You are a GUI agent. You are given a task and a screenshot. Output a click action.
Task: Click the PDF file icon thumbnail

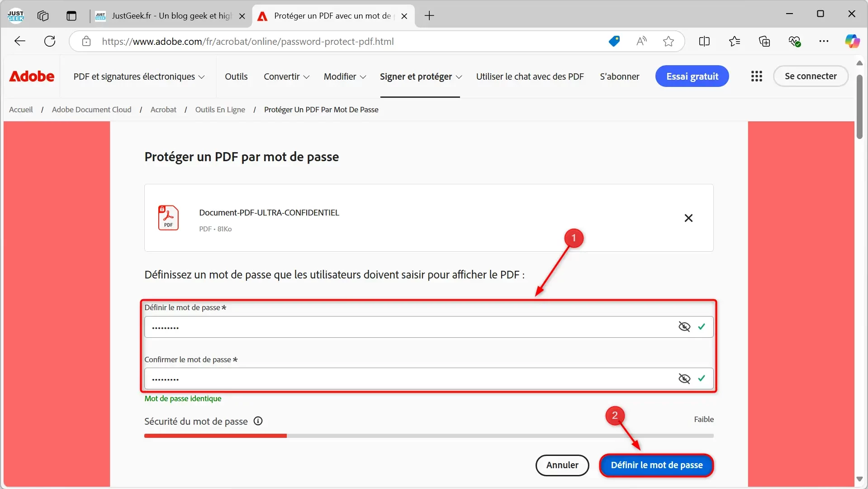(x=168, y=218)
